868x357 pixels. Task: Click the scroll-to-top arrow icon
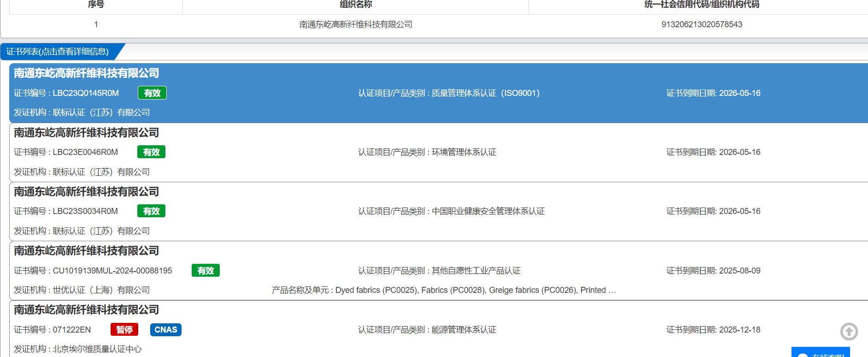coord(849,331)
